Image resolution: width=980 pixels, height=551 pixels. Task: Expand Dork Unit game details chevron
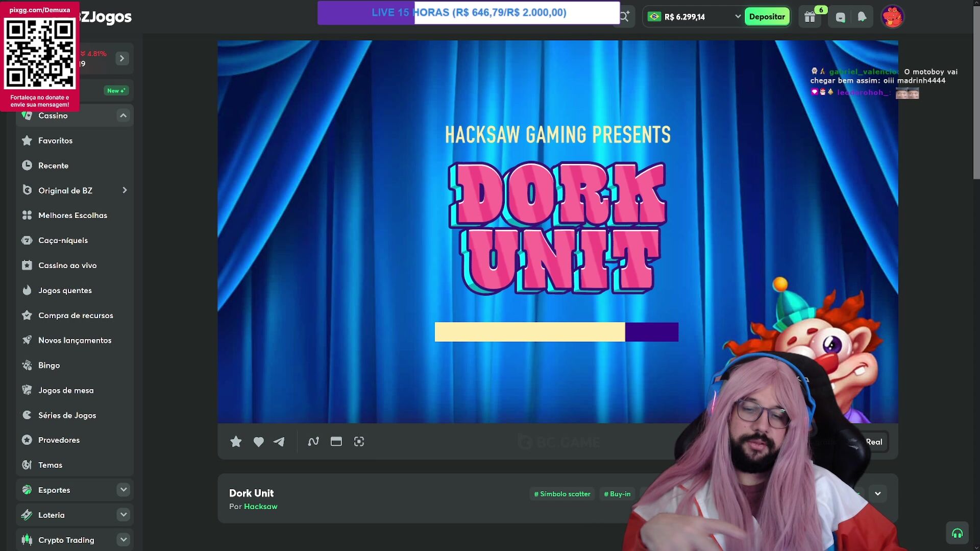878,494
